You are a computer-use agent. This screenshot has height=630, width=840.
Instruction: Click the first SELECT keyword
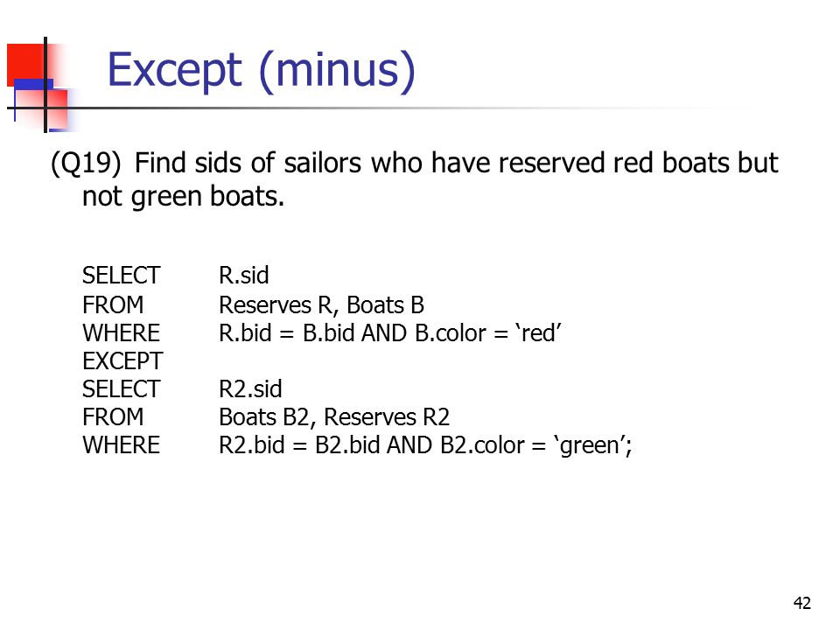pos(121,276)
